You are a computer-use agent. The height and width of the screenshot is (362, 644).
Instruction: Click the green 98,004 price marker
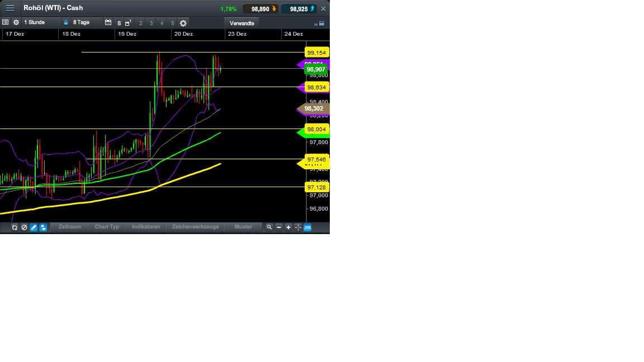[x=316, y=129]
